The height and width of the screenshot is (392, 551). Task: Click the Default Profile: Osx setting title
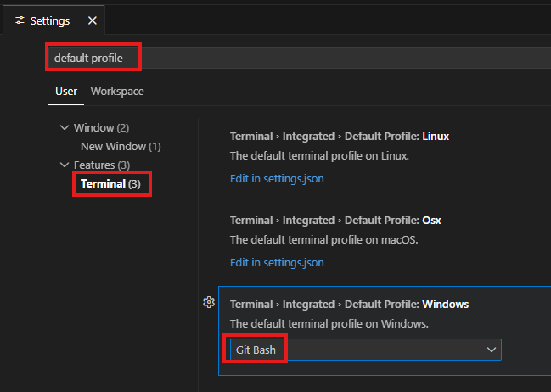point(335,220)
